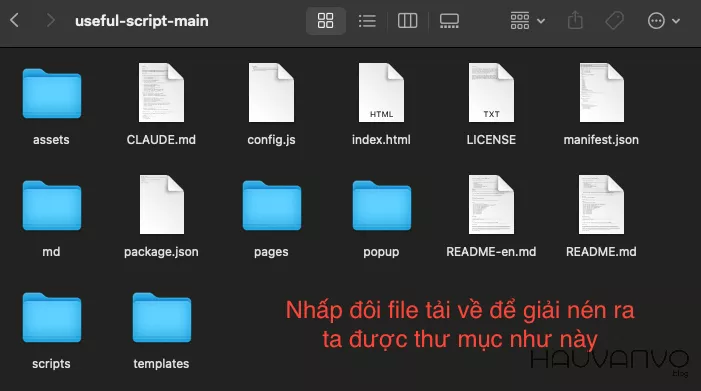Screen dimensions: 701x391
Task: Click the useful-script-main window title
Action: [142, 21]
